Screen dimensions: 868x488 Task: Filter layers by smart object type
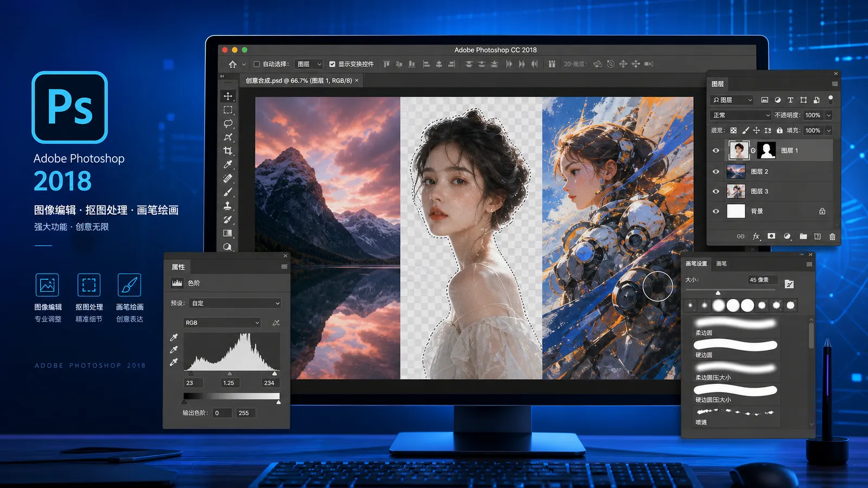(816, 100)
